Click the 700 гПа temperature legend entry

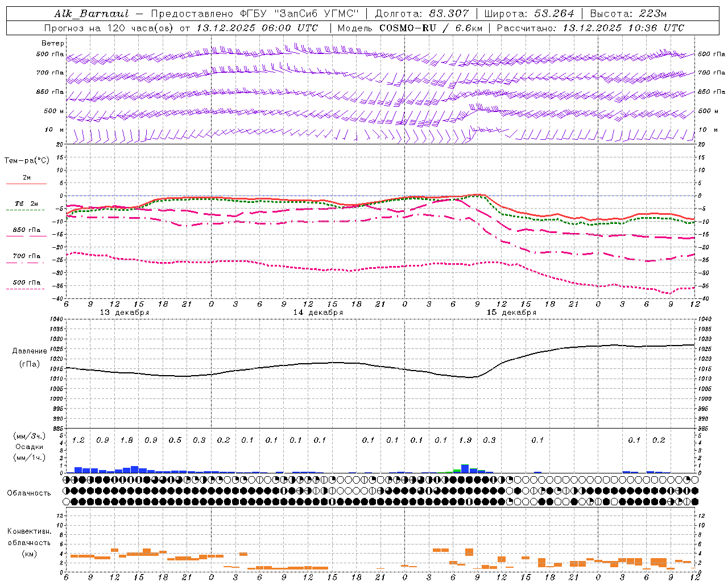coord(27,256)
